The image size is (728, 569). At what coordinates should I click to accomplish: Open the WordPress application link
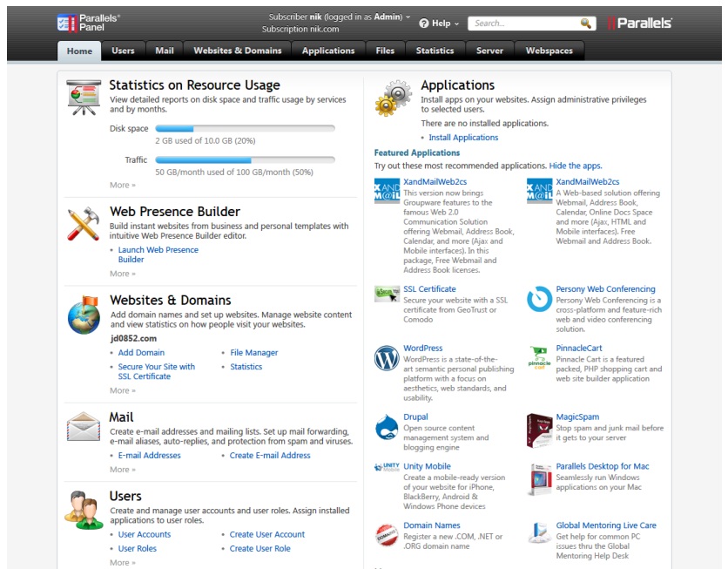point(423,348)
